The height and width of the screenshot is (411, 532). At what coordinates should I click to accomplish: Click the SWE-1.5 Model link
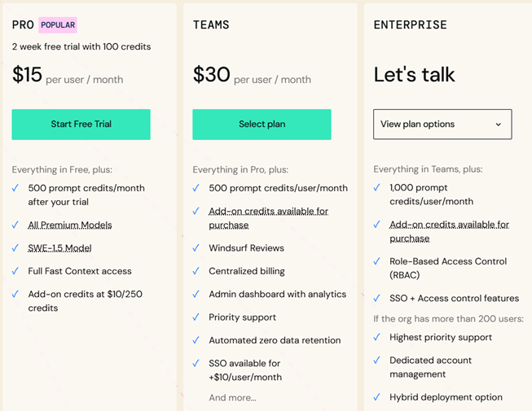pyautogui.click(x=59, y=248)
